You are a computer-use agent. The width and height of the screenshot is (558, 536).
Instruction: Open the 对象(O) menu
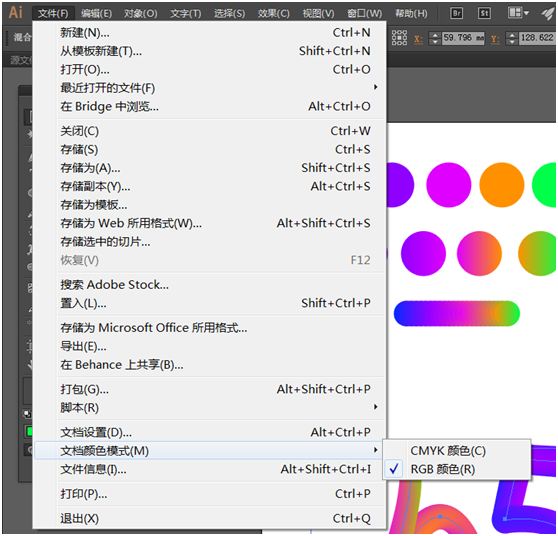(140, 14)
